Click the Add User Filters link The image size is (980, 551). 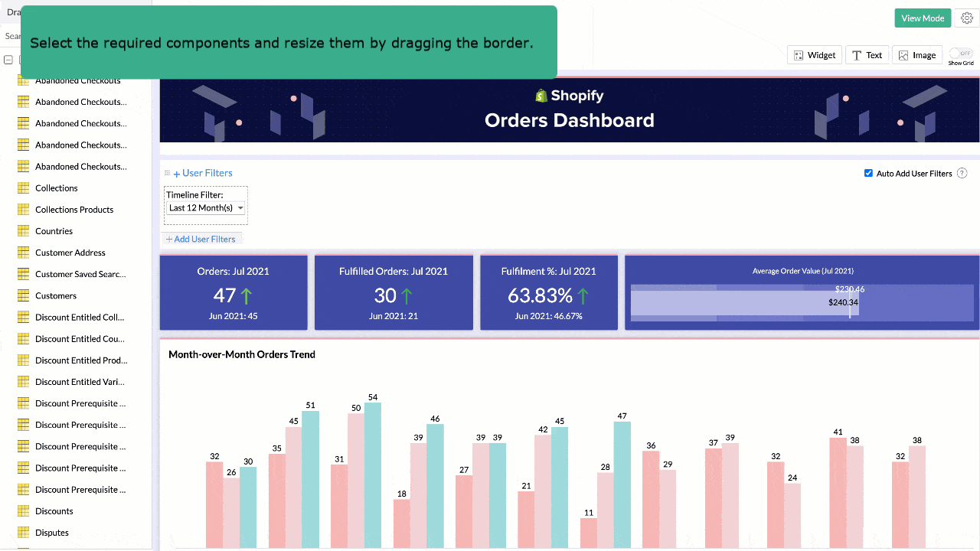coord(201,239)
